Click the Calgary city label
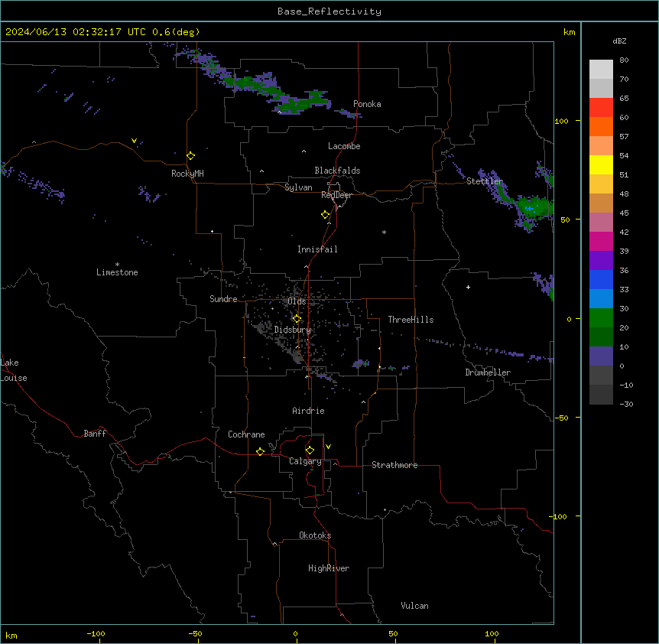Viewport: 659px width, 644px height. point(305,461)
